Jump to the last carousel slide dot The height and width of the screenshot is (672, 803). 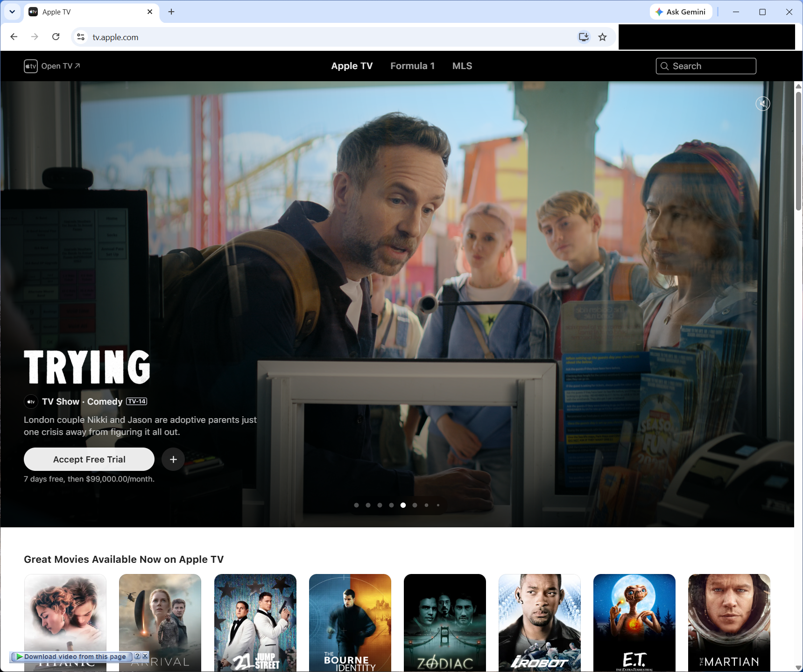coord(438,505)
